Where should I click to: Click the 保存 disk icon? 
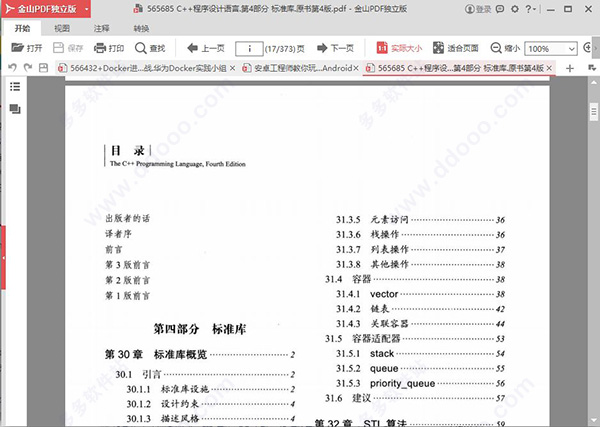(x=58, y=48)
